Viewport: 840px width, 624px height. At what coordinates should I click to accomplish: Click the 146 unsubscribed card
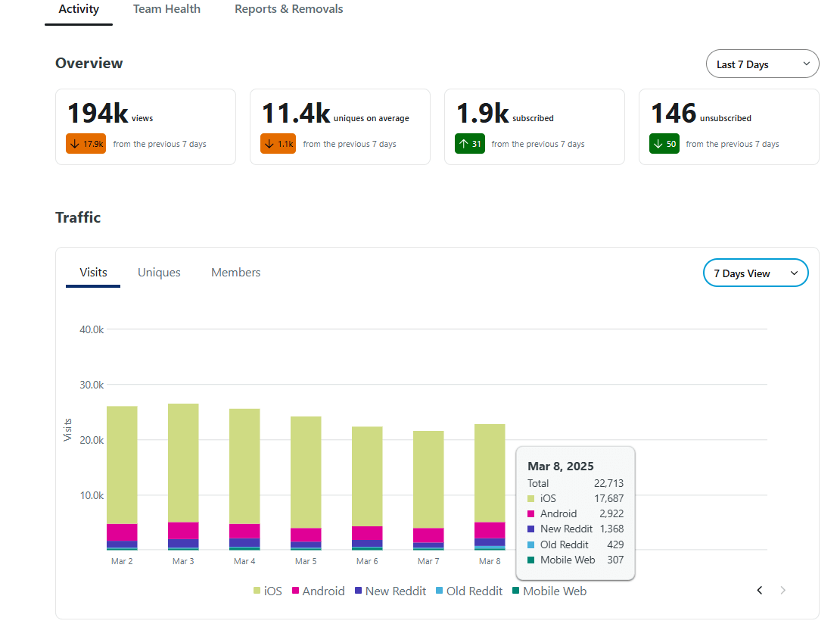click(729, 126)
